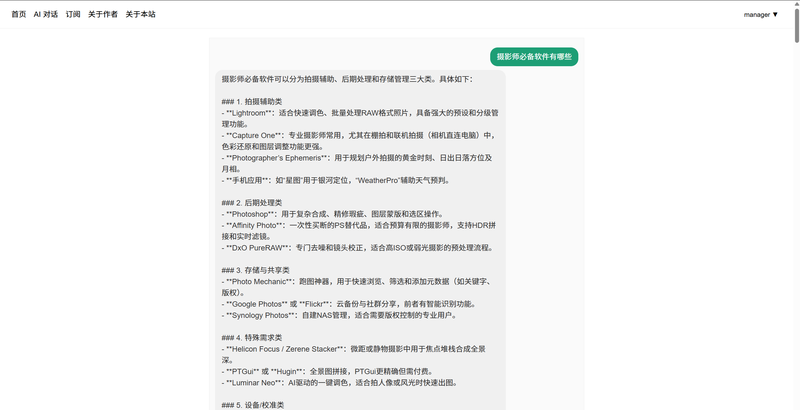Click the heading '### 3. 存储与共享类'
The height and width of the screenshot is (410, 800).
[x=256, y=270]
